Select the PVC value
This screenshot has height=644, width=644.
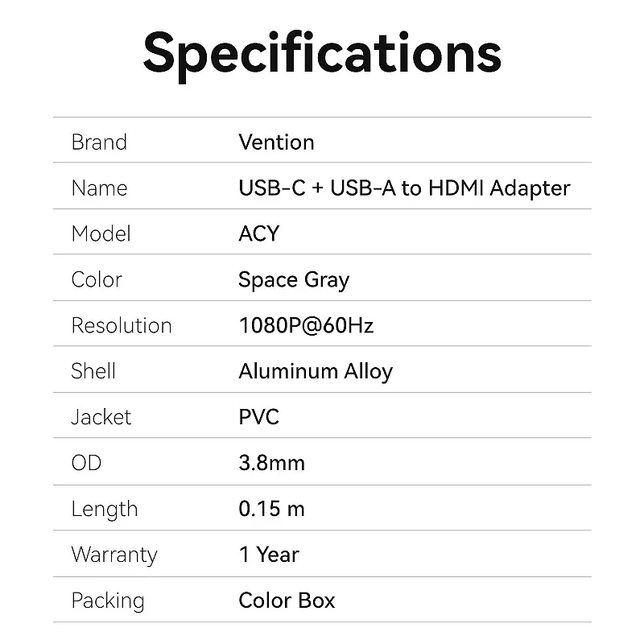(258, 418)
